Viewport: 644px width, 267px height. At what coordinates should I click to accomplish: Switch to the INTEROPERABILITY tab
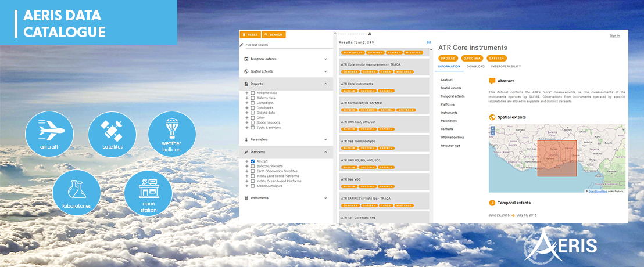(x=506, y=66)
